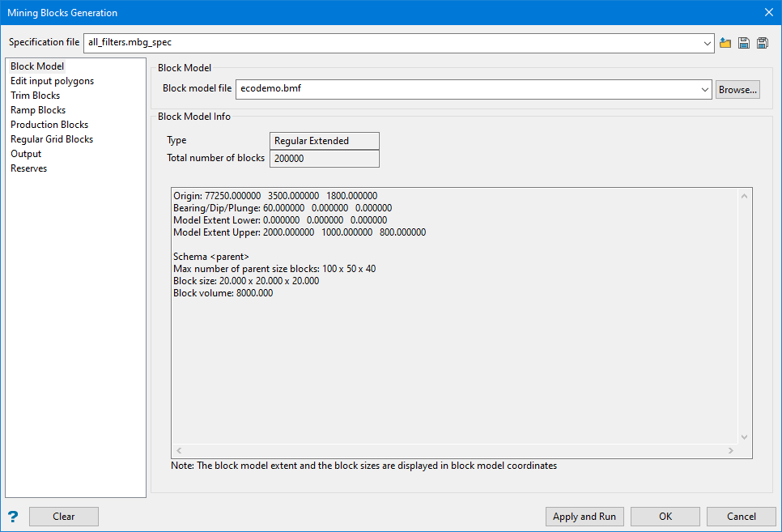Screen dimensions: 782x532
Task: Open the blue help question mark
Action: pos(13,517)
